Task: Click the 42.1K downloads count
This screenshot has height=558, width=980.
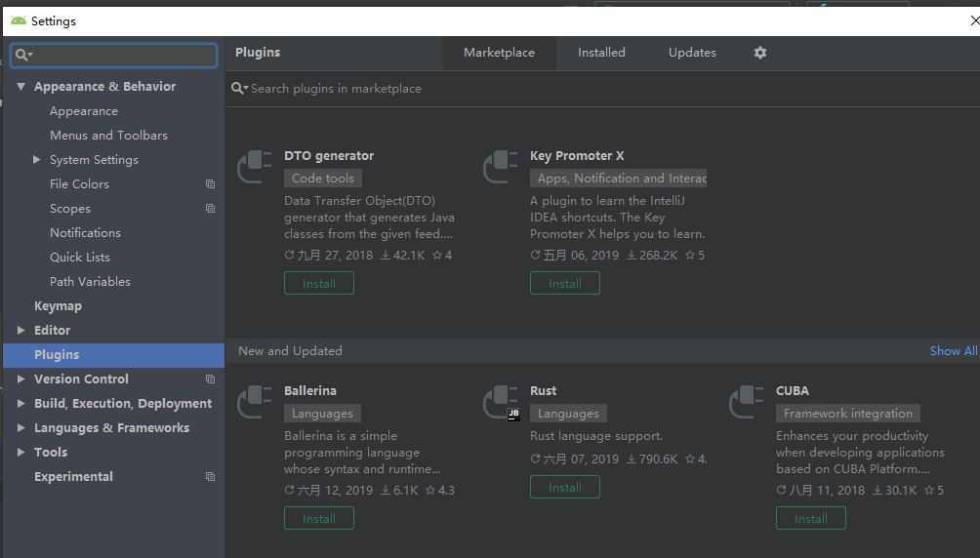Action: pyautogui.click(x=403, y=255)
